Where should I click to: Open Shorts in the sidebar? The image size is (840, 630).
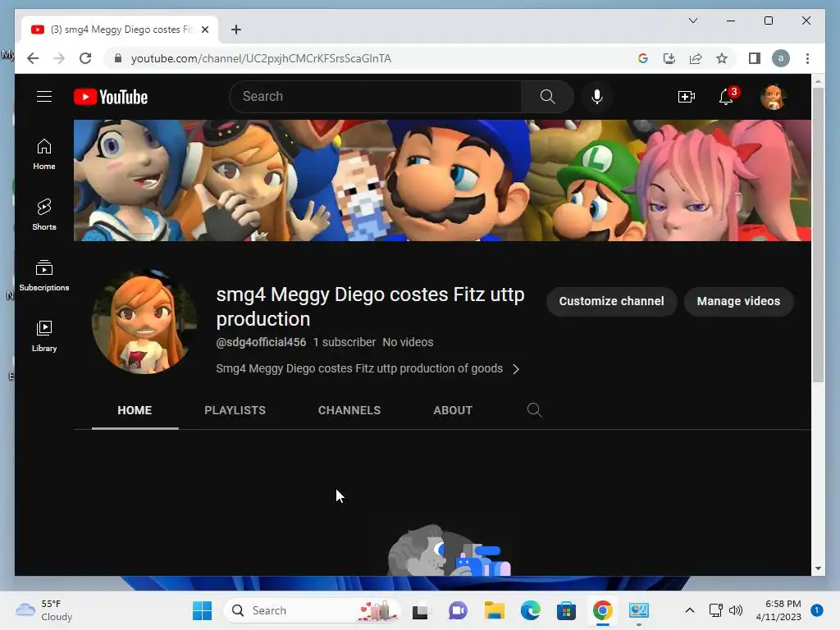(x=44, y=215)
